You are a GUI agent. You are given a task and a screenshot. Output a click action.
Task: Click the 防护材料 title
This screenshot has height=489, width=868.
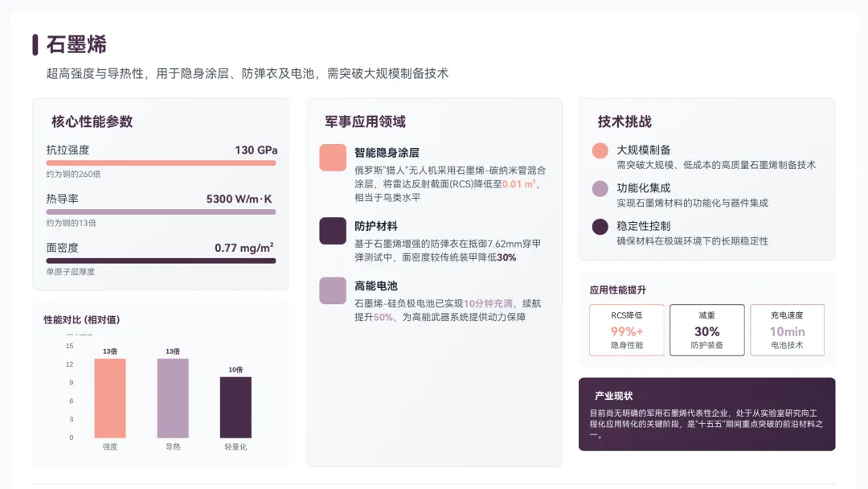click(x=376, y=226)
